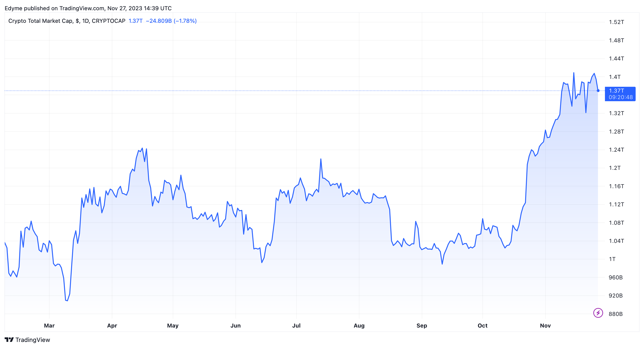This screenshot has height=348, width=644.
Task: Click the 1.48T price axis label
Action: pos(616,40)
